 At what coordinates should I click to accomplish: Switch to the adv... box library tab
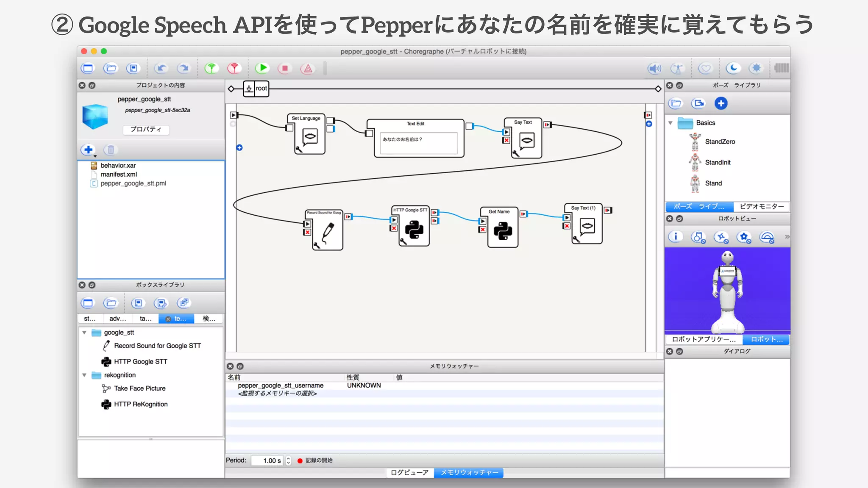click(x=117, y=319)
